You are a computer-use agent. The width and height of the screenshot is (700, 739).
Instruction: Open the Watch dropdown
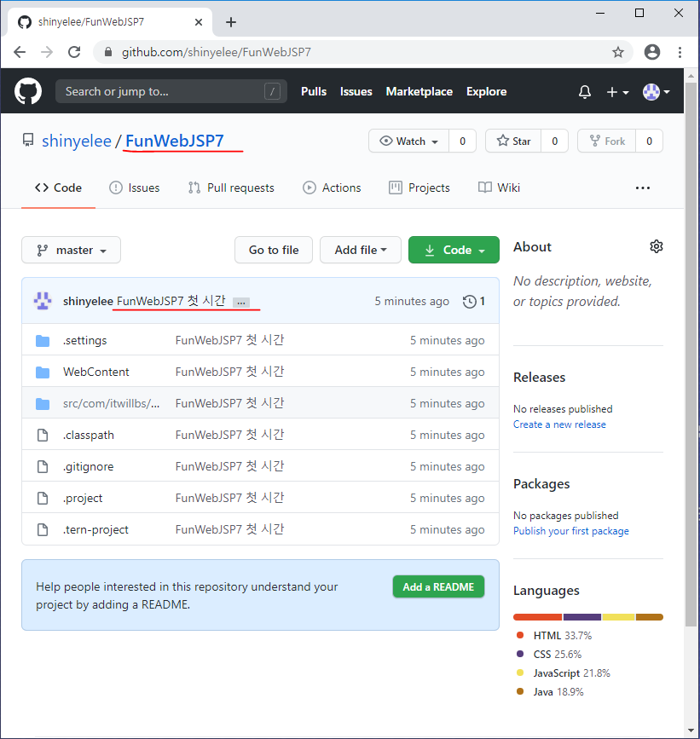(408, 141)
